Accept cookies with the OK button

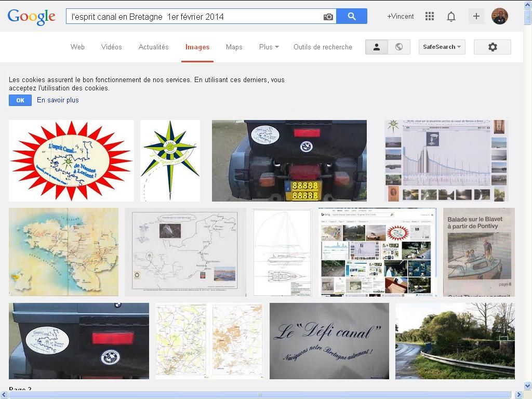(20, 100)
